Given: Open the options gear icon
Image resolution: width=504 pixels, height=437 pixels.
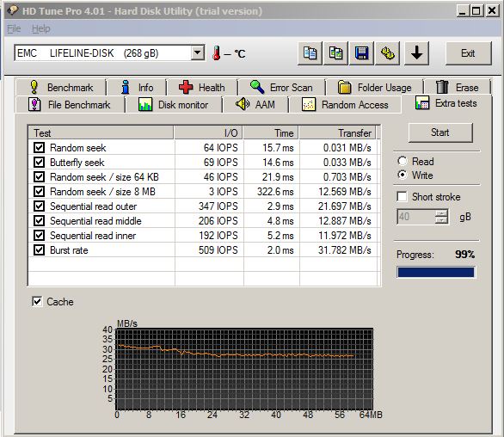Looking at the screenshot, I should 388,53.
